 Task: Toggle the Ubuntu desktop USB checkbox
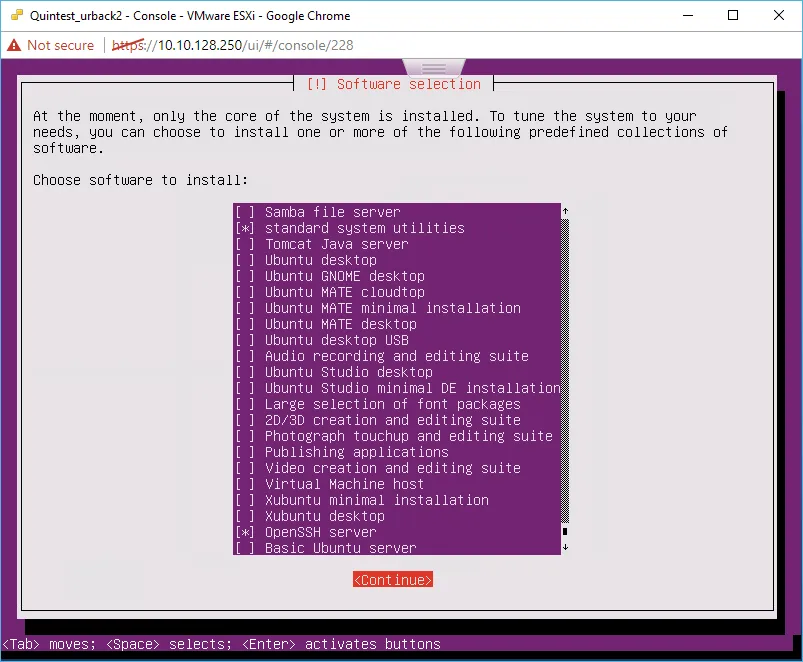[x=245, y=340]
